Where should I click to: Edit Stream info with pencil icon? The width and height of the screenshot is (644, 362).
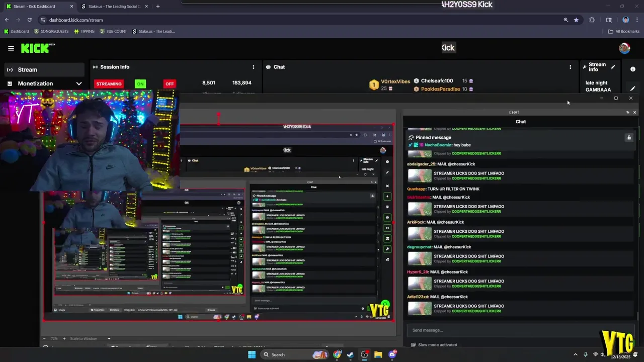tap(613, 67)
